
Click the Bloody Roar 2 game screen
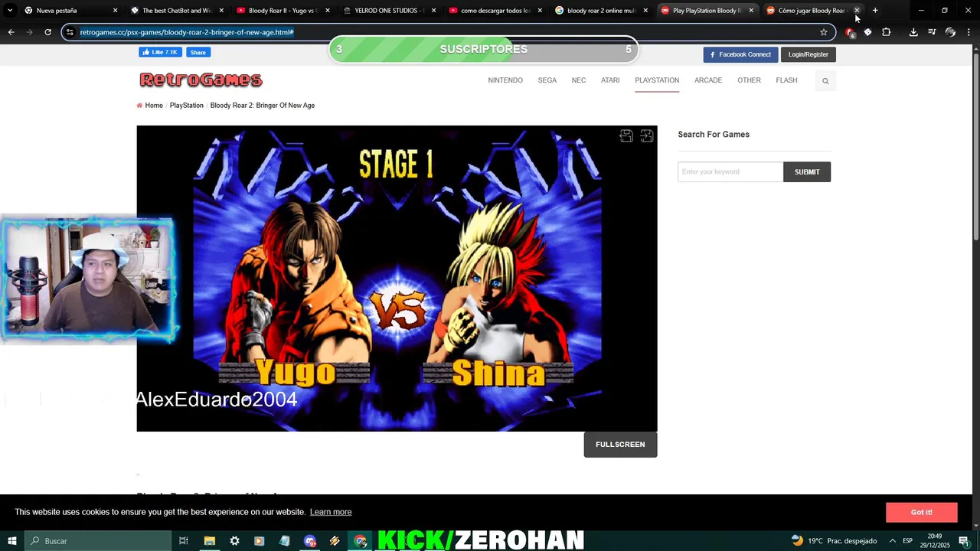(x=397, y=279)
